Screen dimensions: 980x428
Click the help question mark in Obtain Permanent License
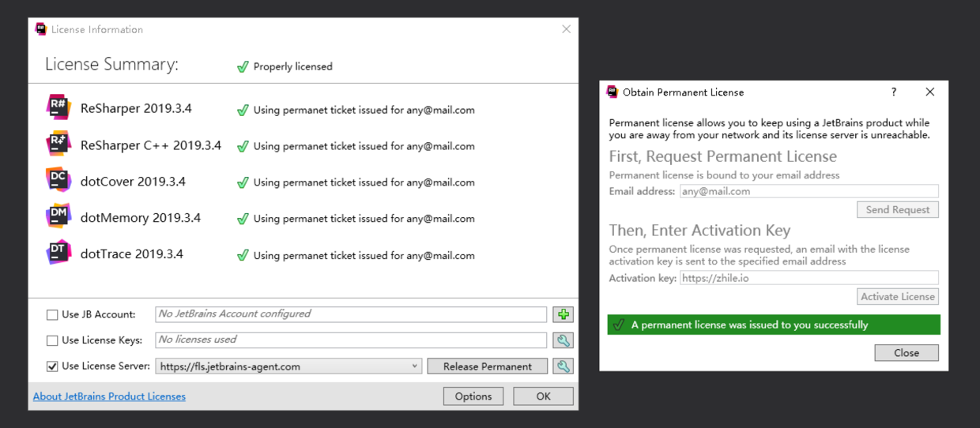coord(894,92)
